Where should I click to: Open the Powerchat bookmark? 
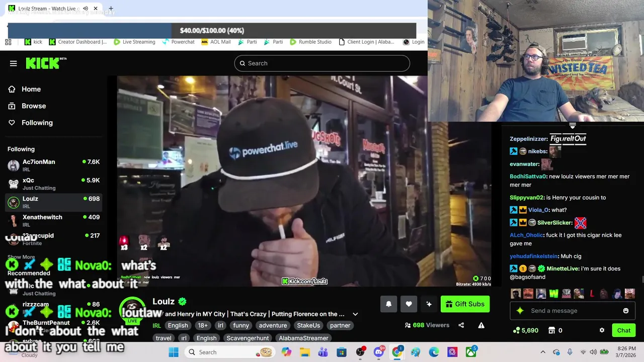[x=178, y=42]
